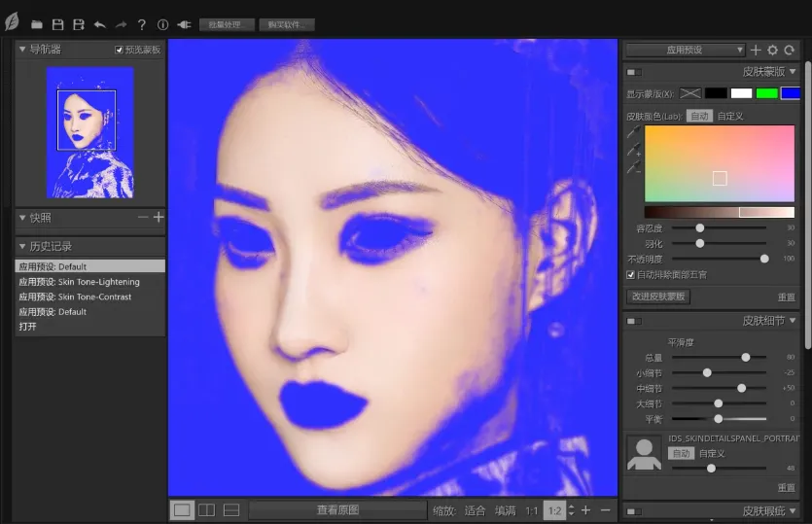This screenshot has height=524, width=812.
Task: Open an image with the folder icon
Action: [x=36, y=24]
